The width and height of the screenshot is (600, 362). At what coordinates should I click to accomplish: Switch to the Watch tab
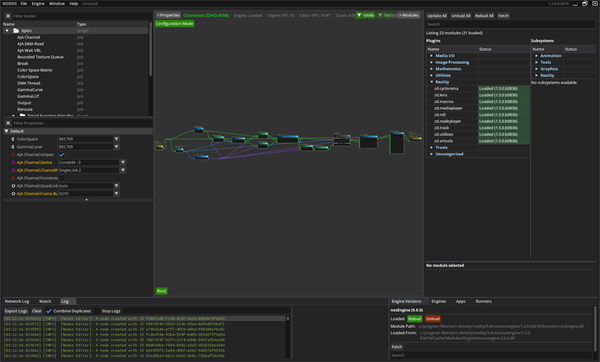(45, 302)
